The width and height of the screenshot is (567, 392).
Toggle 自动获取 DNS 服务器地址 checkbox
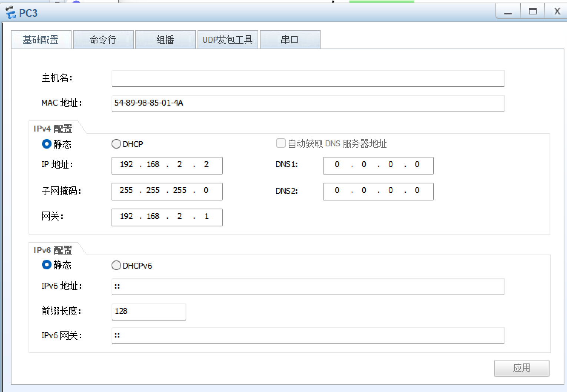281,143
